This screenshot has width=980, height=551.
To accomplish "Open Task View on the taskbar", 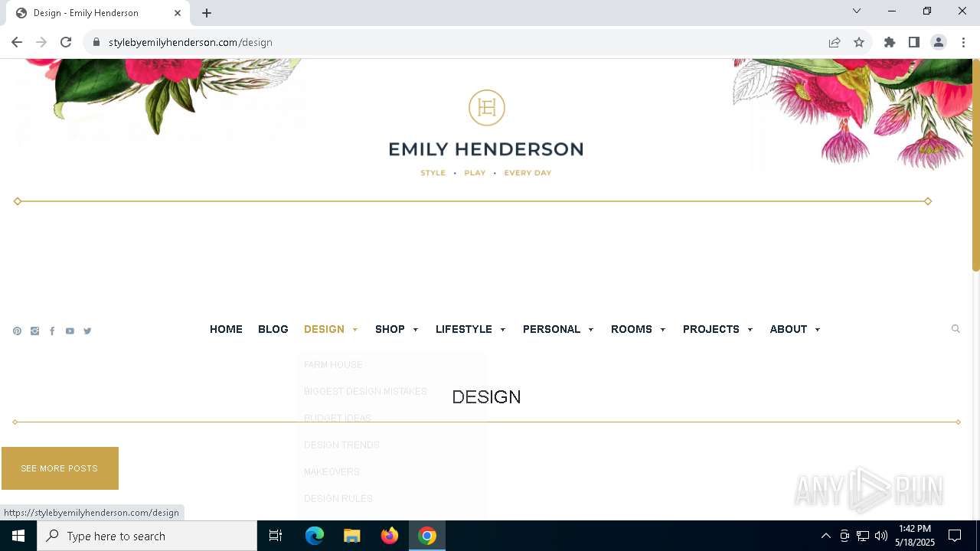I will [276, 536].
